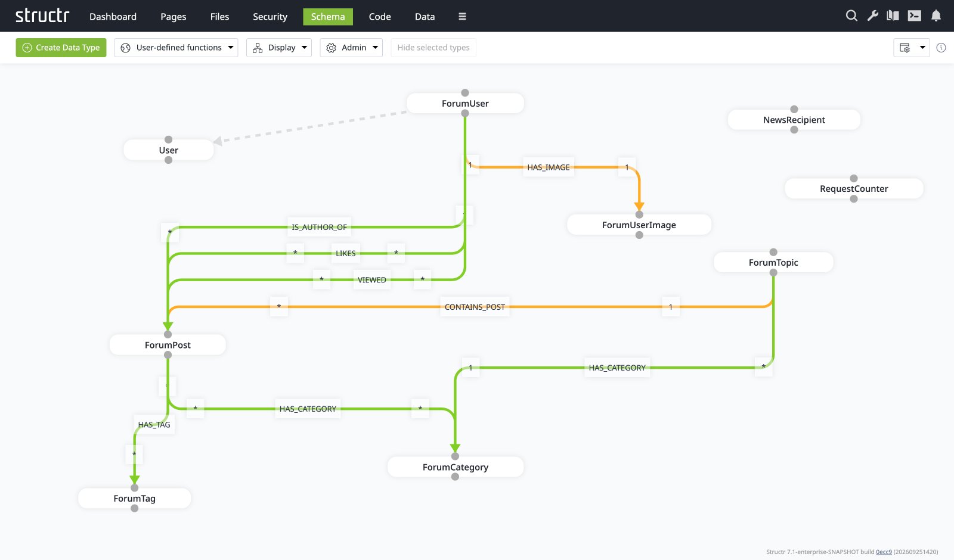954x560 pixels.
Task: Click the schema layout settings icon
Action: click(905, 48)
